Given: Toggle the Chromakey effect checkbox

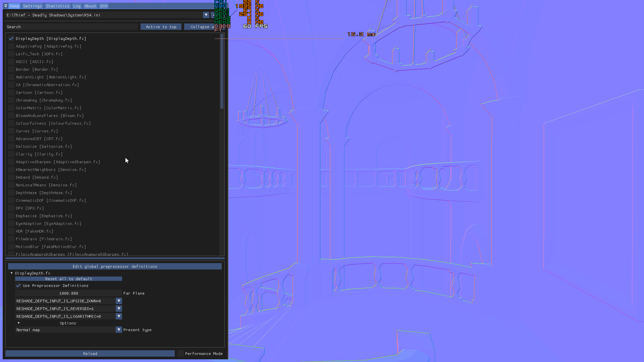Looking at the screenshot, I should [11, 100].
